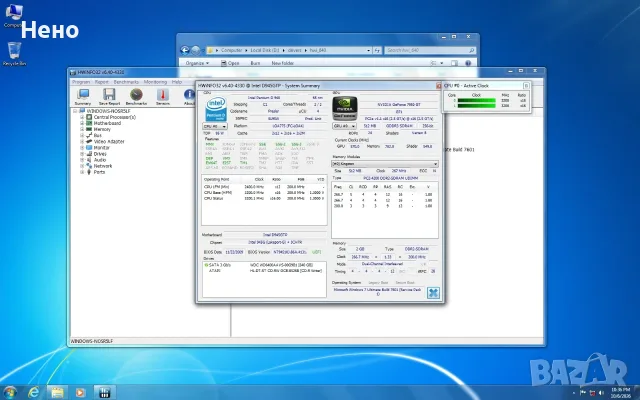Click the SATA 3 Gb/s drive entry
The height and width of the screenshot is (400, 640).
pyautogui.click(x=264, y=265)
